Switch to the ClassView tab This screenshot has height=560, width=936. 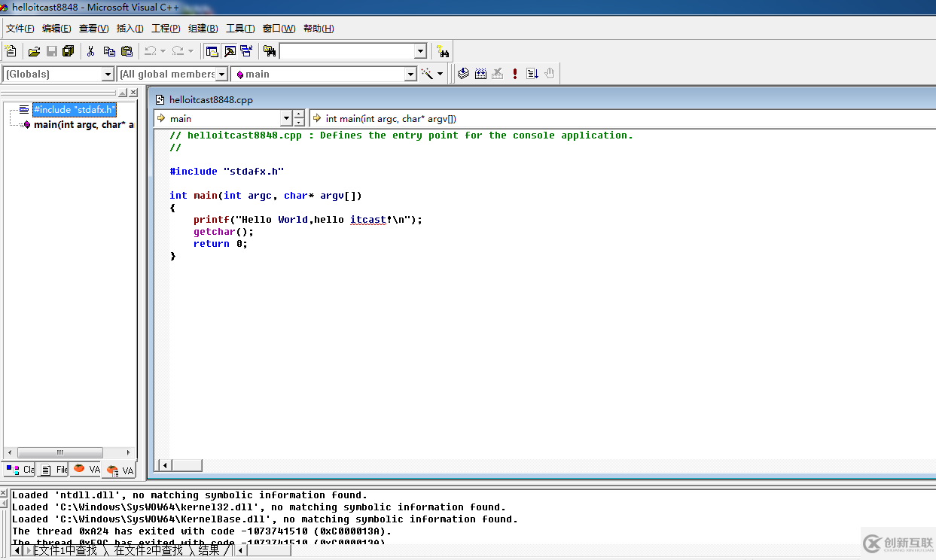20,469
